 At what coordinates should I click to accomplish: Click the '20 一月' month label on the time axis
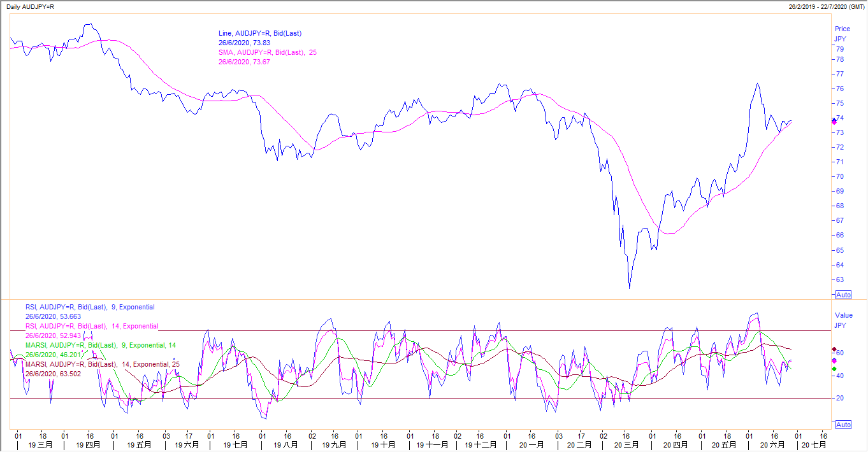[531, 445]
